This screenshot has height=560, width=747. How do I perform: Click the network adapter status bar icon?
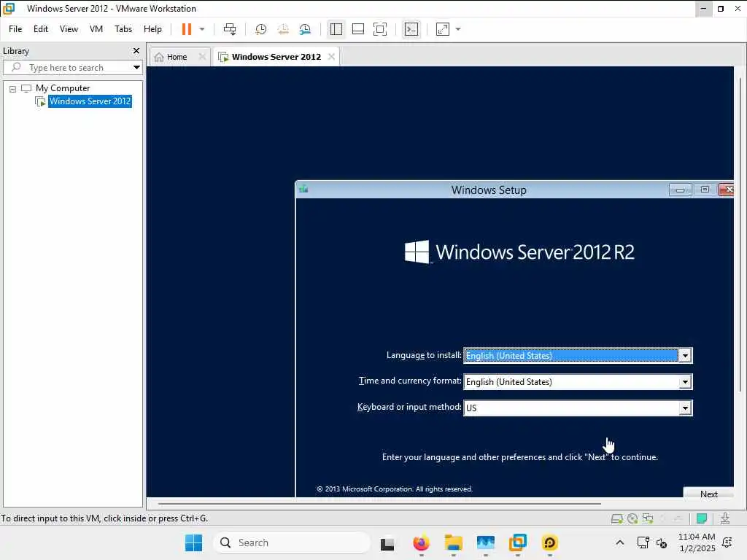[x=648, y=519]
